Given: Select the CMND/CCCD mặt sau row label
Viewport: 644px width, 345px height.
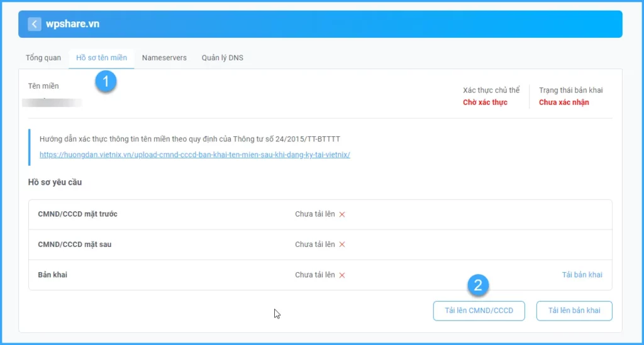Looking at the screenshot, I should pos(74,244).
